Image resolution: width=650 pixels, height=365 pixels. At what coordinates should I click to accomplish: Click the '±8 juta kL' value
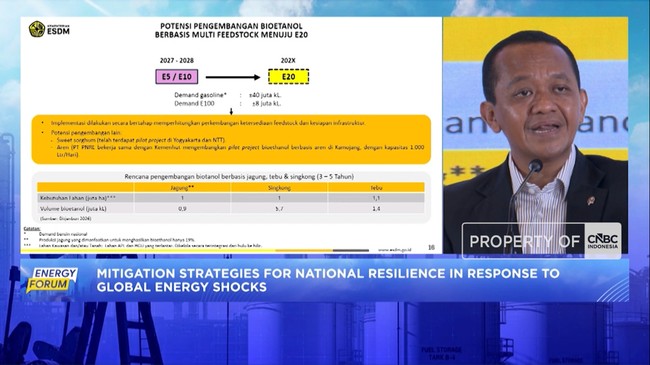(267, 103)
